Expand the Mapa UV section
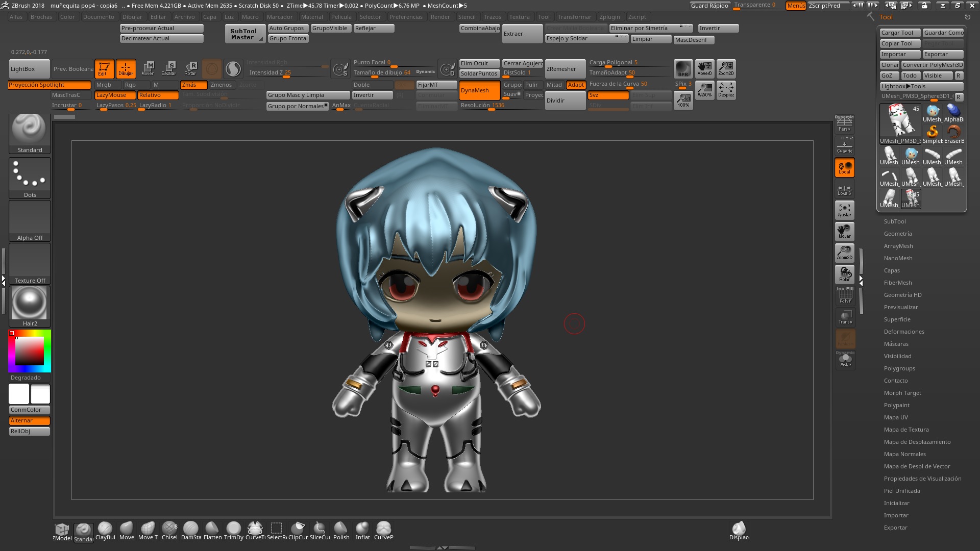 click(x=896, y=417)
